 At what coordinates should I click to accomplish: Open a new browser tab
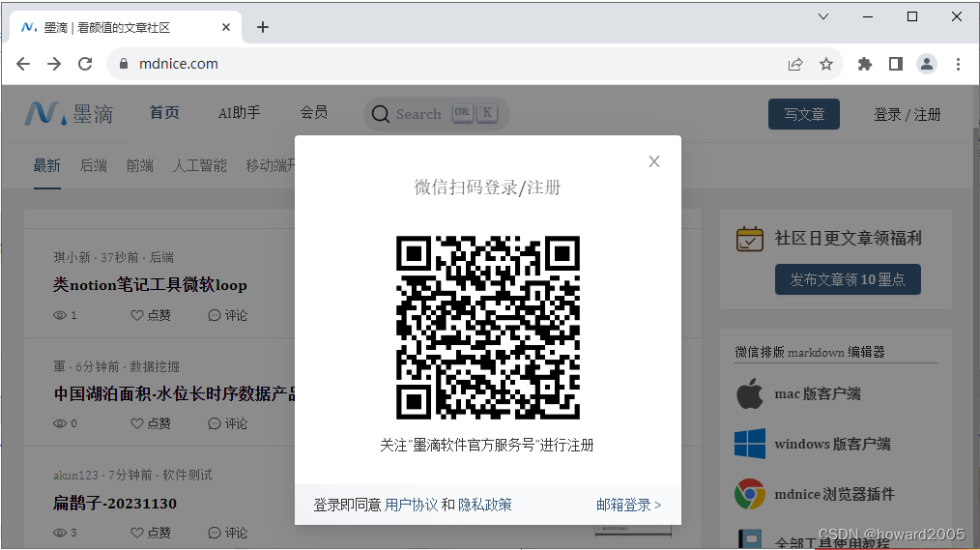[x=263, y=27]
